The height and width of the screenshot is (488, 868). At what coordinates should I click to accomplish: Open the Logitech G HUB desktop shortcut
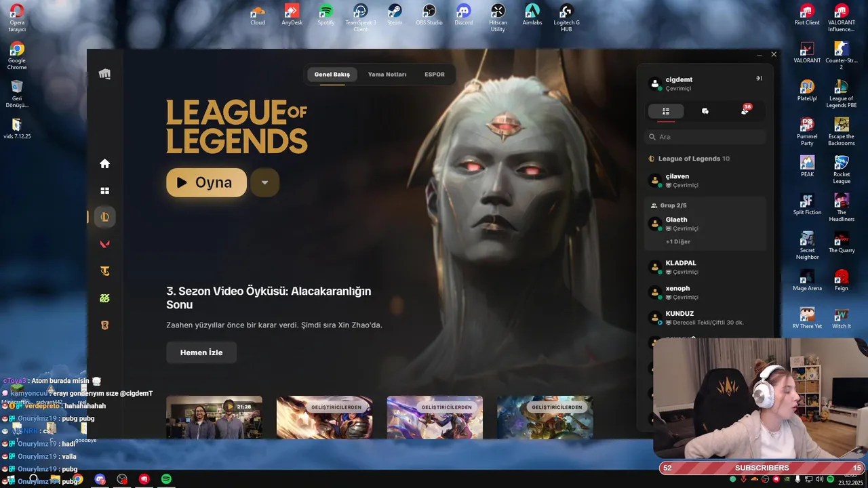click(566, 18)
